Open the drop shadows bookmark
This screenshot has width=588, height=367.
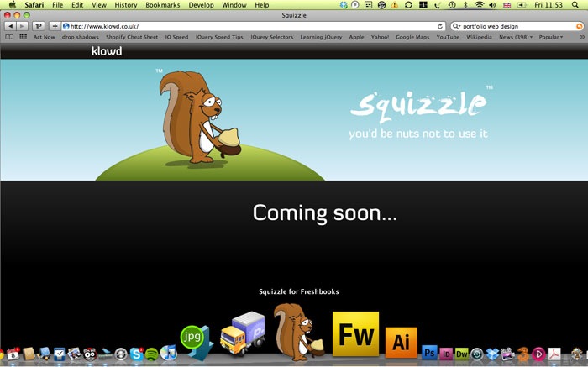coord(81,37)
